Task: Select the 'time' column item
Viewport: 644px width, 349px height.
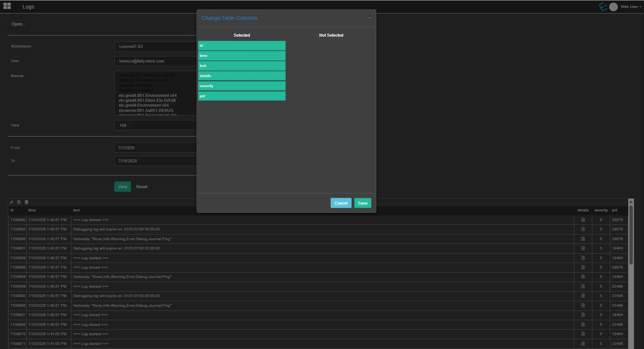Action: (242, 56)
